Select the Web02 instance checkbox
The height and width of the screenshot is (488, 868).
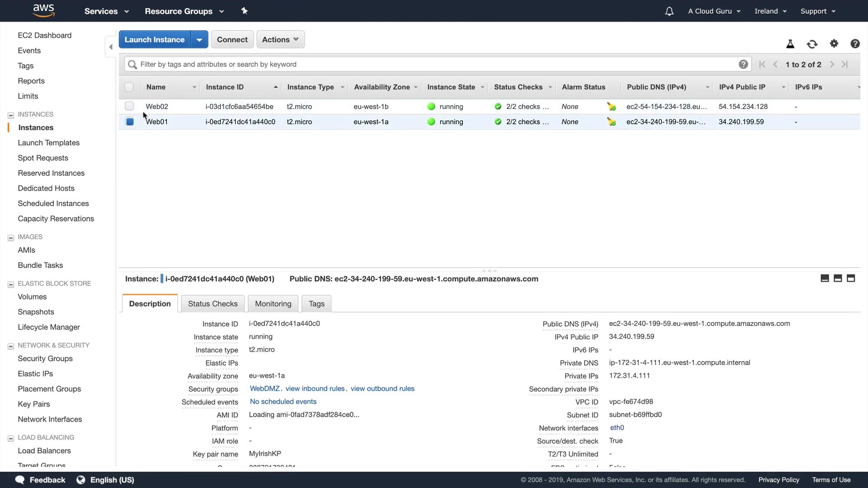coord(129,106)
